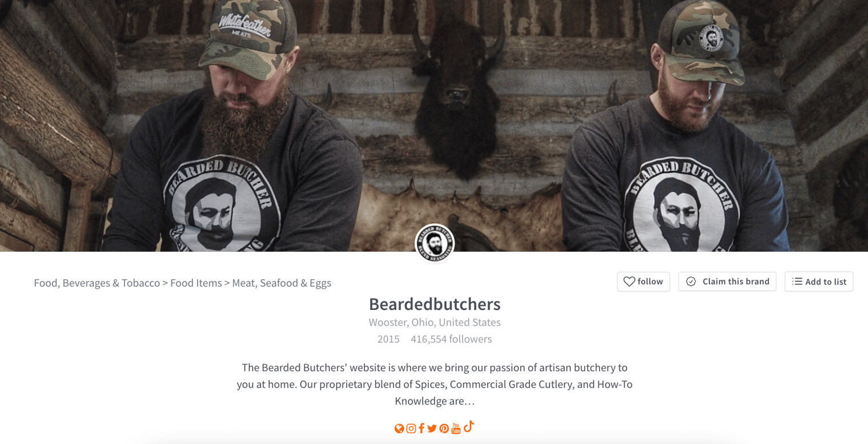Click the Wooster, Ohio, United States location
868x444 pixels.
[x=435, y=322]
